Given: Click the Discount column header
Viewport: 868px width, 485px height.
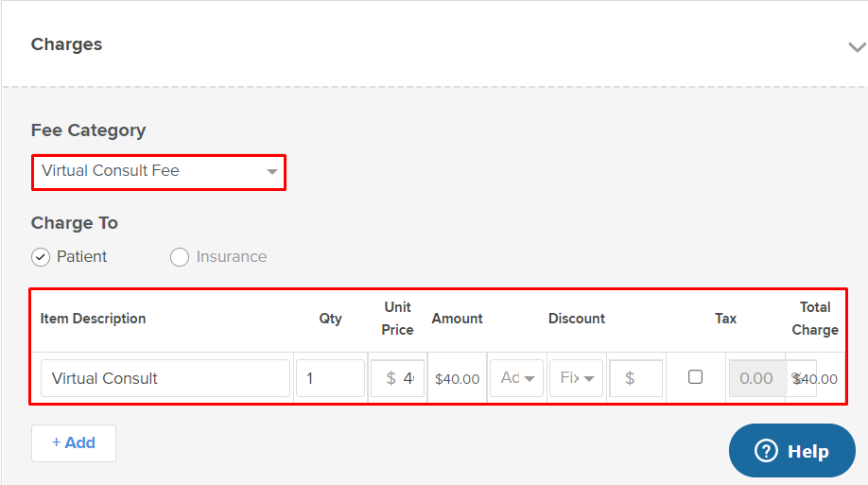Looking at the screenshot, I should 576,319.
